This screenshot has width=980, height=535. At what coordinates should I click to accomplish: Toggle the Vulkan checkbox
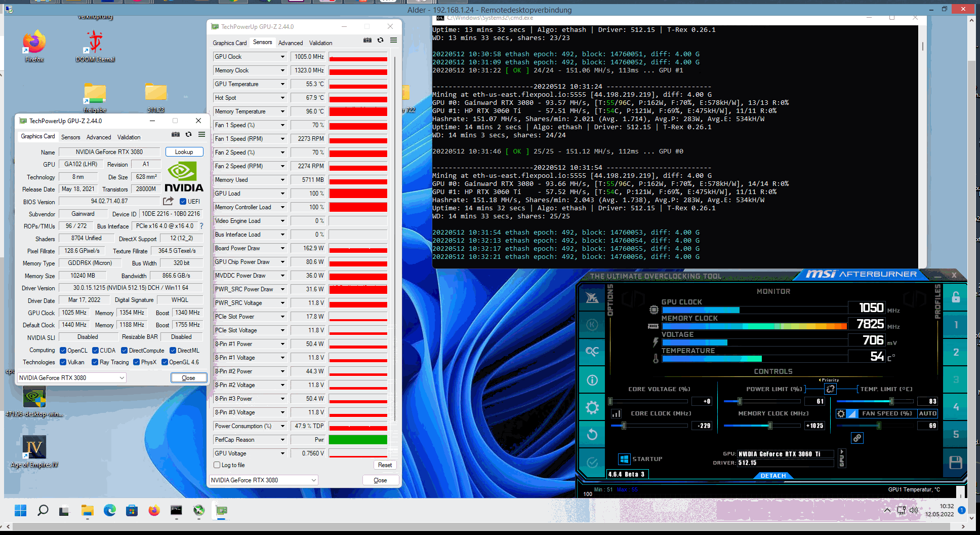63,362
